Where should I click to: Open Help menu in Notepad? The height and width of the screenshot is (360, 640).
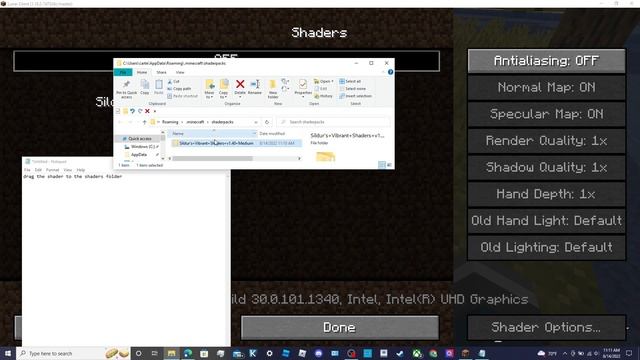(81, 170)
